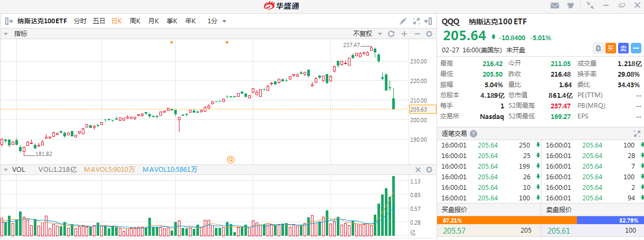
Task: Open the mail messages icon
Action: [x=555, y=6]
